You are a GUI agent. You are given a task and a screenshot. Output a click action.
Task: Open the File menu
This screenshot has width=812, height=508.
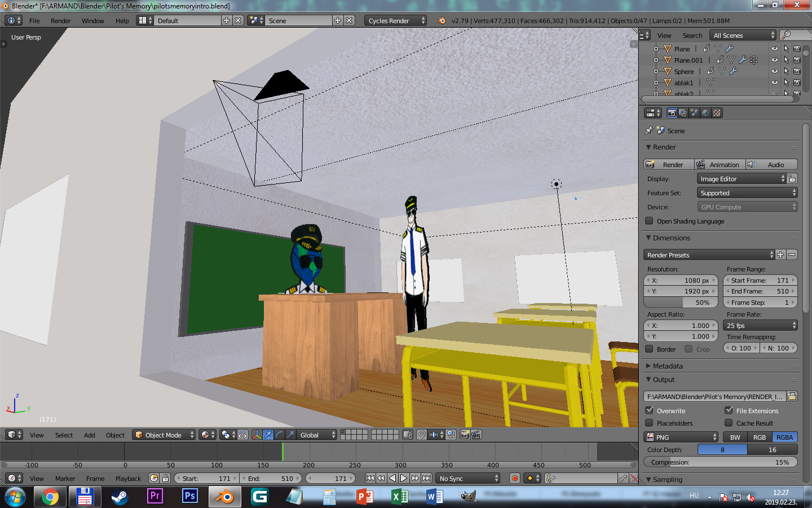[34, 21]
